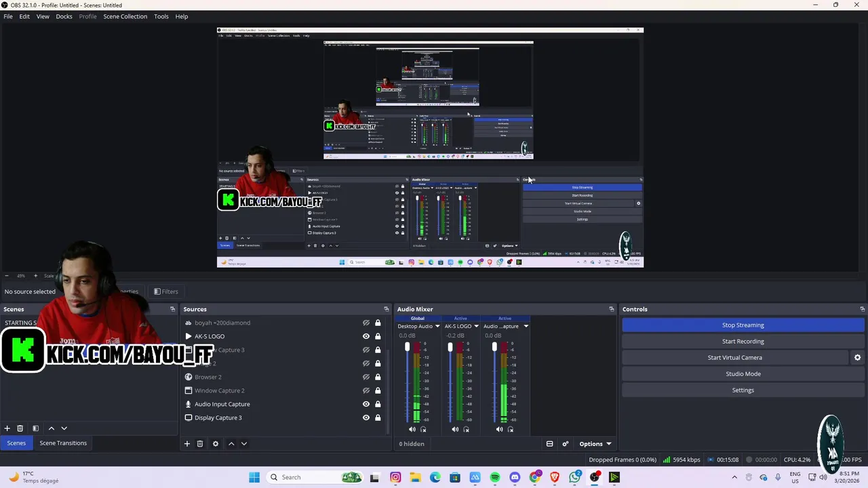
Task: Mute the Audio Input Capture channel
Action: click(x=500, y=429)
